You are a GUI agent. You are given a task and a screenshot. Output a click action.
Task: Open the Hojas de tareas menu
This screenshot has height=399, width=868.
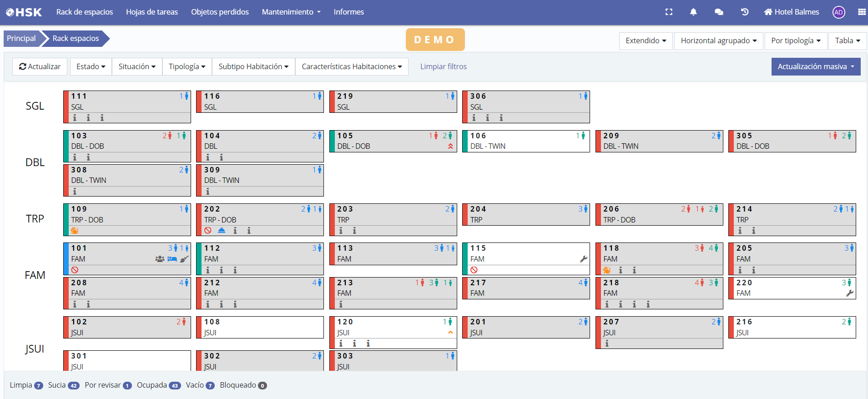pyautogui.click(x=152, y=12)
